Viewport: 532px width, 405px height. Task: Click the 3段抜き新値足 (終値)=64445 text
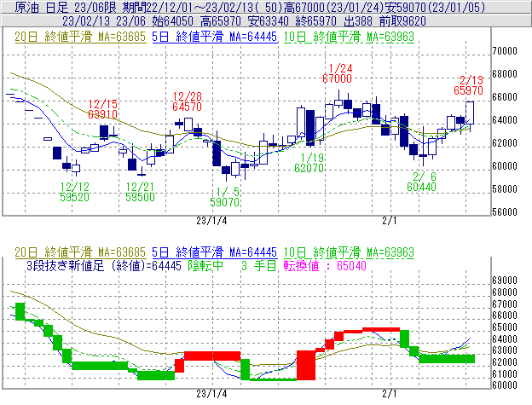[x=104, y=265]
